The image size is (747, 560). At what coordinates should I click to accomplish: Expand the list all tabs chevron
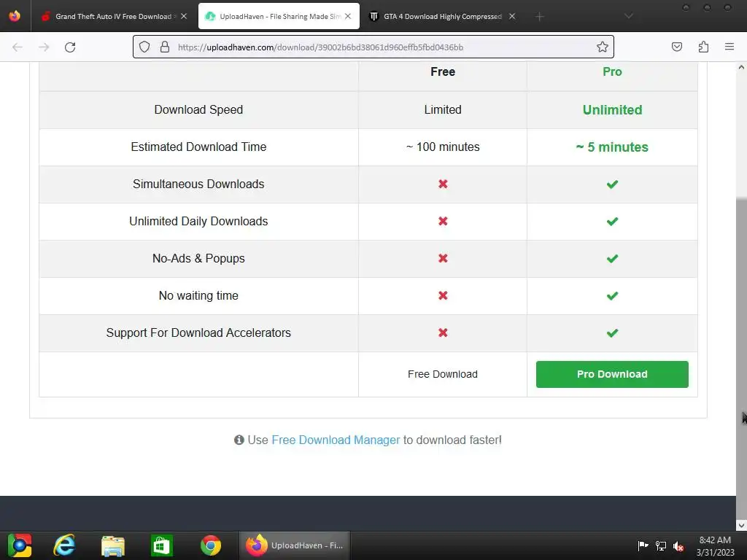(x=629, y=16)
